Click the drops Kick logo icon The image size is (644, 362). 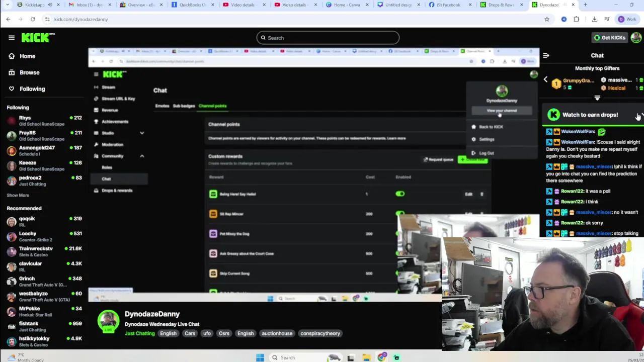coord(553,115)
